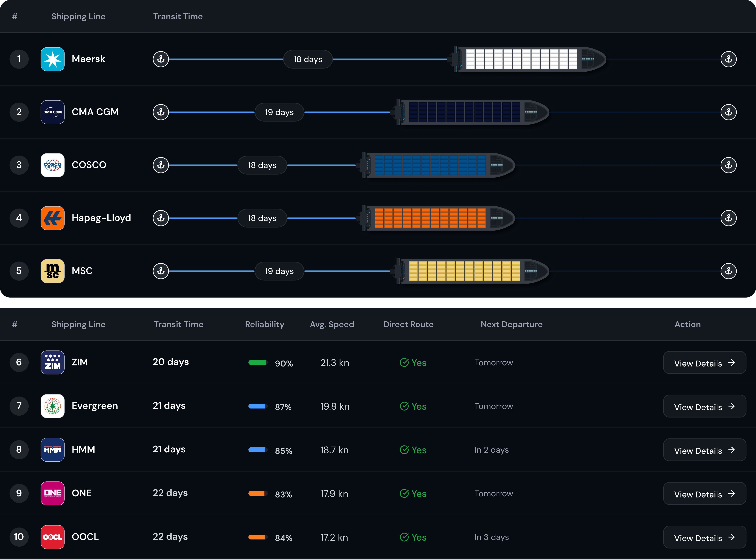
Task: Click the origin anchor icon in Maersk row
Action: pyautogui.click(x=161, y=59)
